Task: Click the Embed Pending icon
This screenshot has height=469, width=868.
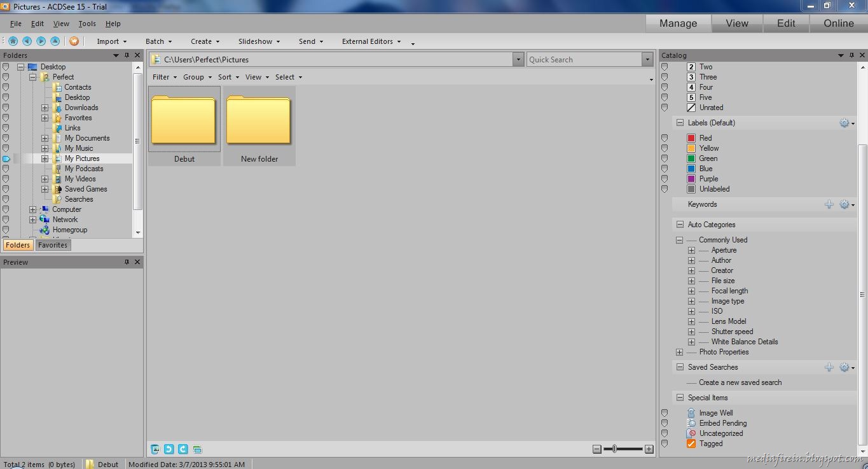Action: (691, 423)
